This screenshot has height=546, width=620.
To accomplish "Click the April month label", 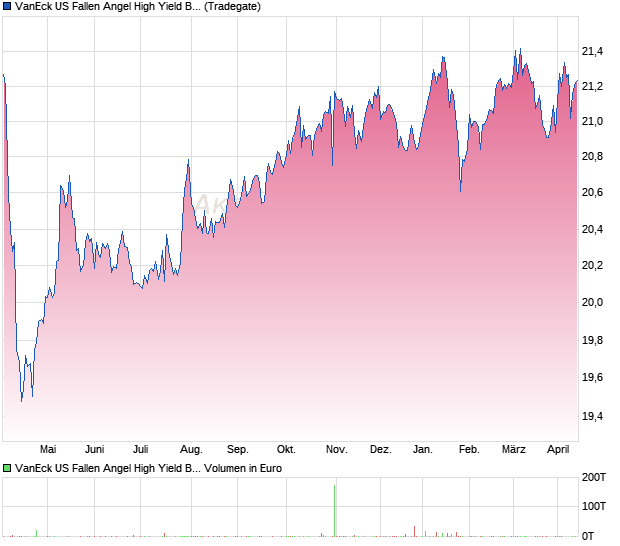I will pyautogui.click(x=558, y=449).
